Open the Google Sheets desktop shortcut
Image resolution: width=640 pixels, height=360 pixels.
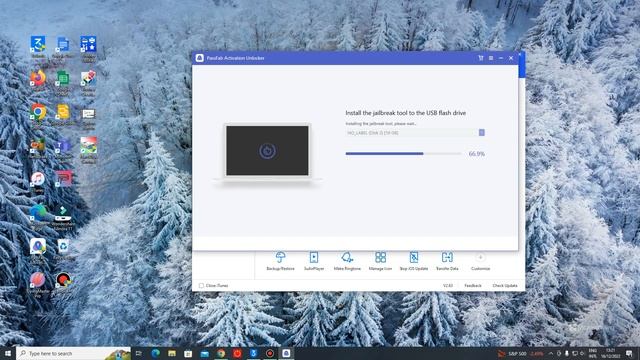(63, 78)
